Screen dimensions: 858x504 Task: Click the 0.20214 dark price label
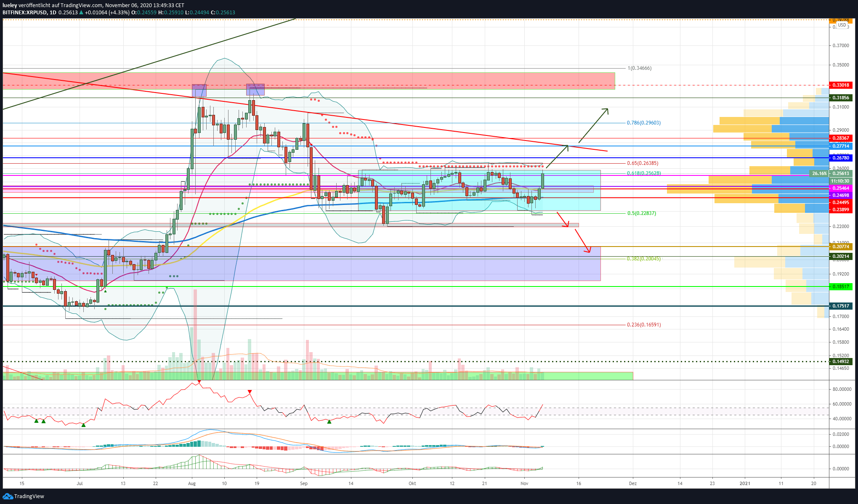[x=841, y=256]
